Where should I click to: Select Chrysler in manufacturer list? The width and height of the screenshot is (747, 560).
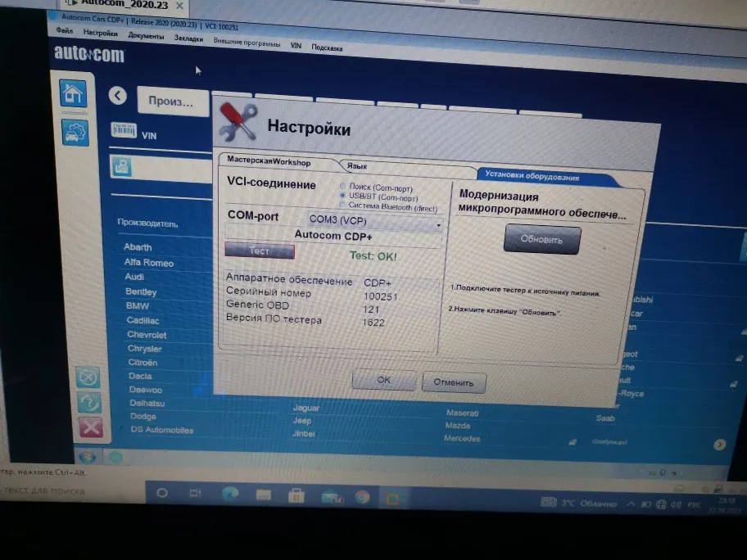tap(145, 349)
